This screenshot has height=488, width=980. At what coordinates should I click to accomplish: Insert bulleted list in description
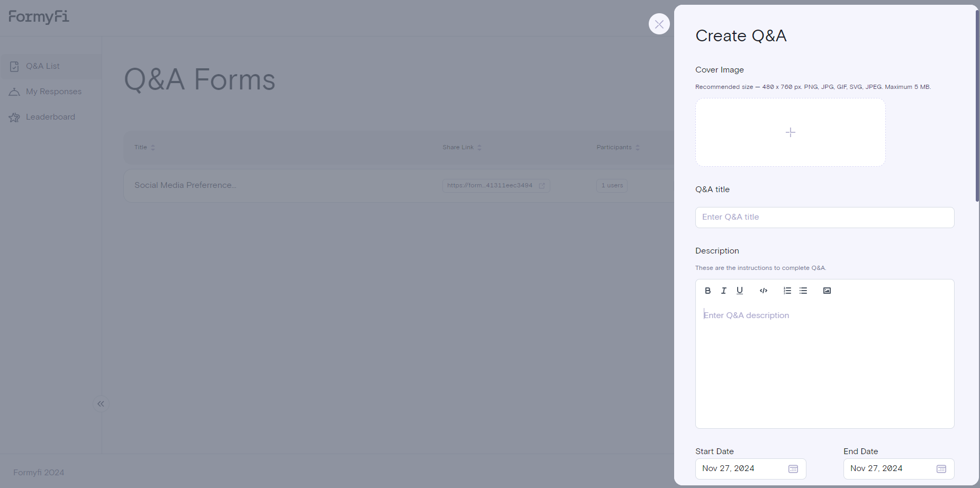pyautogui.click(x=803, y=291)
